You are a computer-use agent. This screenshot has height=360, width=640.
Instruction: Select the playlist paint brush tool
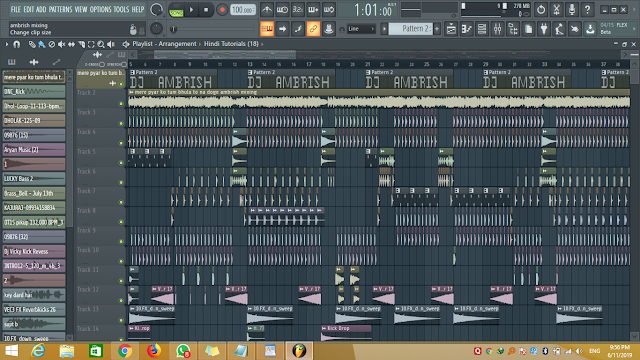click(x=42, y=44)
